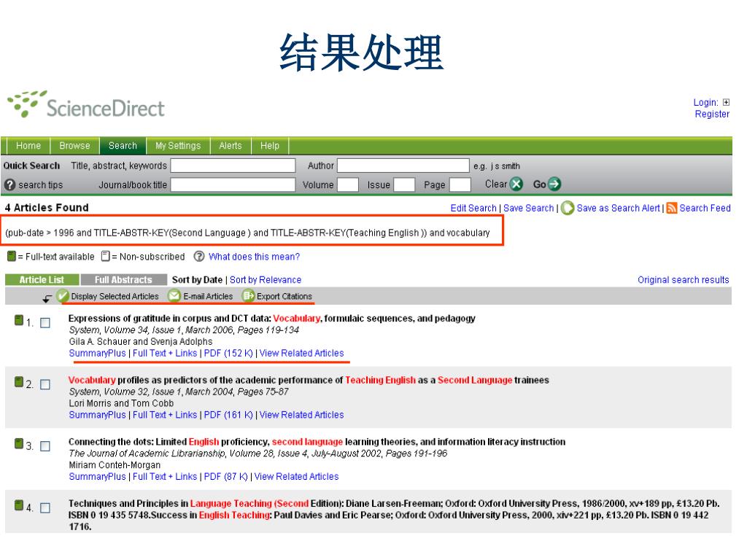
Task: Open Full Text + Links for Conteh-Morgan article
Action: coord(165,477)
